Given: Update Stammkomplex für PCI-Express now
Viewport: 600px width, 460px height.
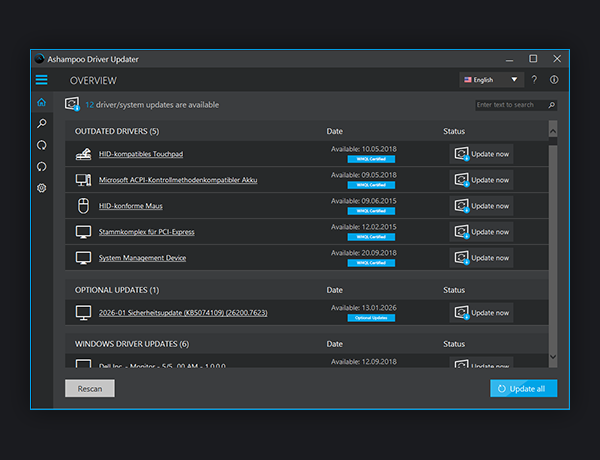Looking at the screenshot, I should pyautogui.click(x=481, y=232).
